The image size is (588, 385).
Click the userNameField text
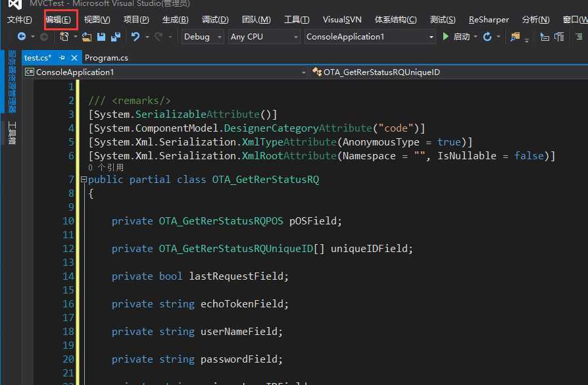(x=241, y=332)
